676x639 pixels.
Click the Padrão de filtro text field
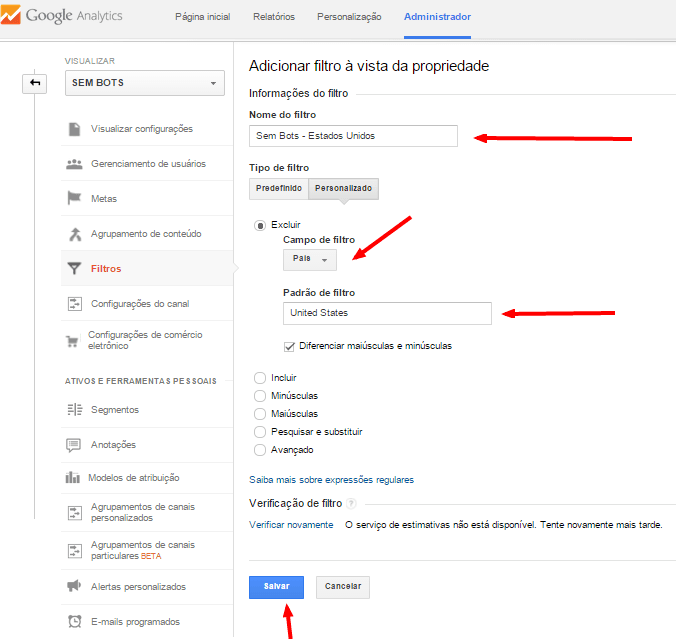click(387, 313)
